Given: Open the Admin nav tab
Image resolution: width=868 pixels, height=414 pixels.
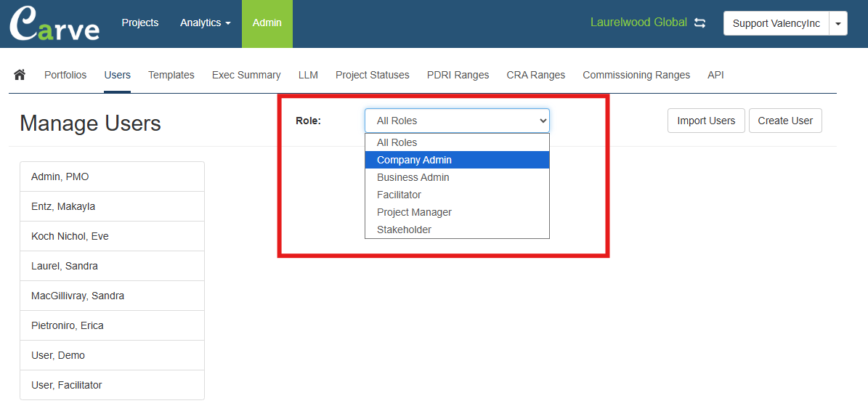Looking at the screenshot, I should pos(267,23).
